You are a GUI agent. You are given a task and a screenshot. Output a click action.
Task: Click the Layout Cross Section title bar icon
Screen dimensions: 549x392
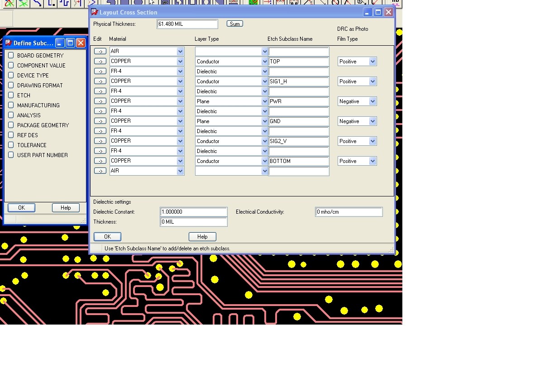point(95,12)
